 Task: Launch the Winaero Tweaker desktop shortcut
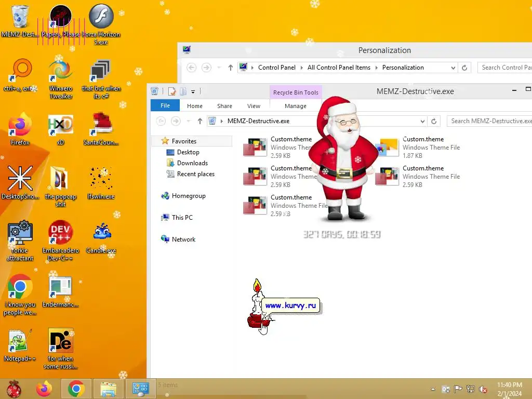[61, 79]
